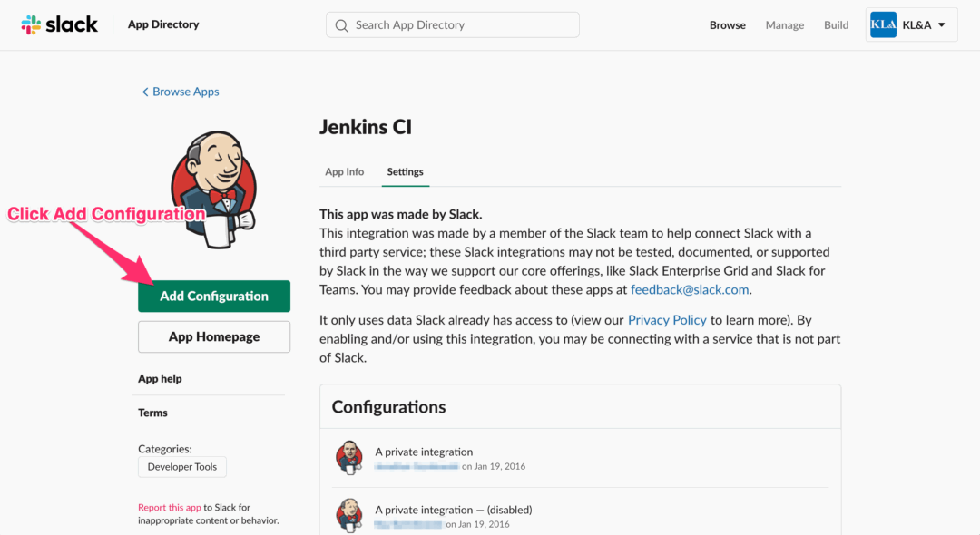Click the App Homepage button
The image size is (980, 535).
pos(214,336)
